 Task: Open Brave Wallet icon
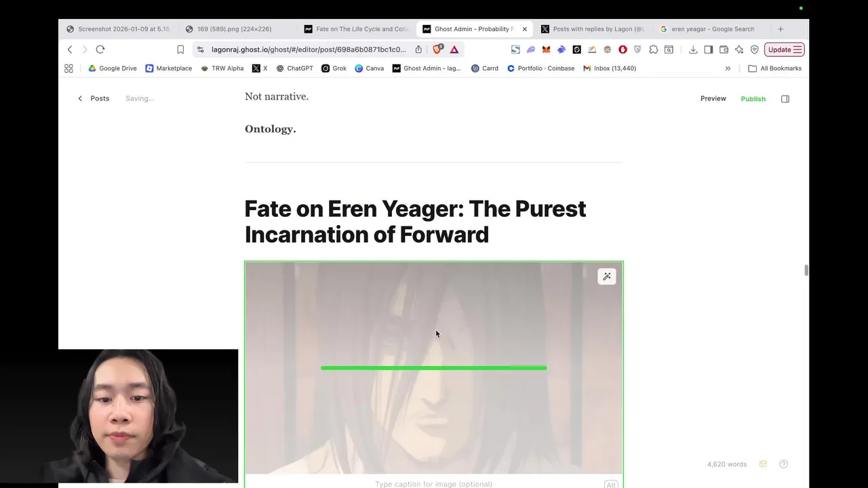[x=724, y=49]
